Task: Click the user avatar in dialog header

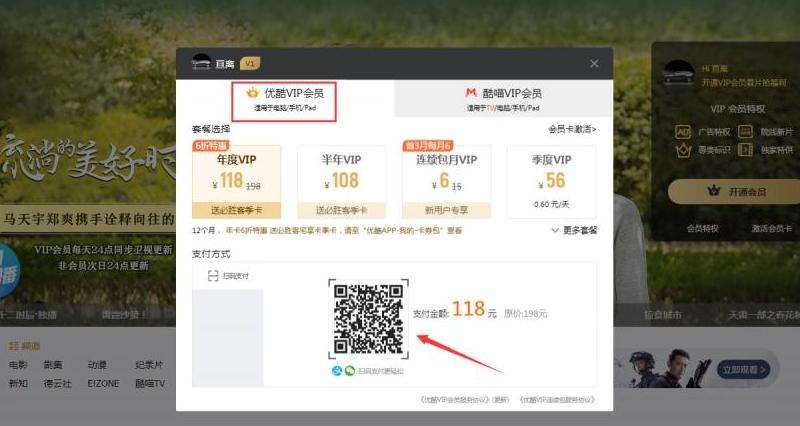Action: pos(201,63)
